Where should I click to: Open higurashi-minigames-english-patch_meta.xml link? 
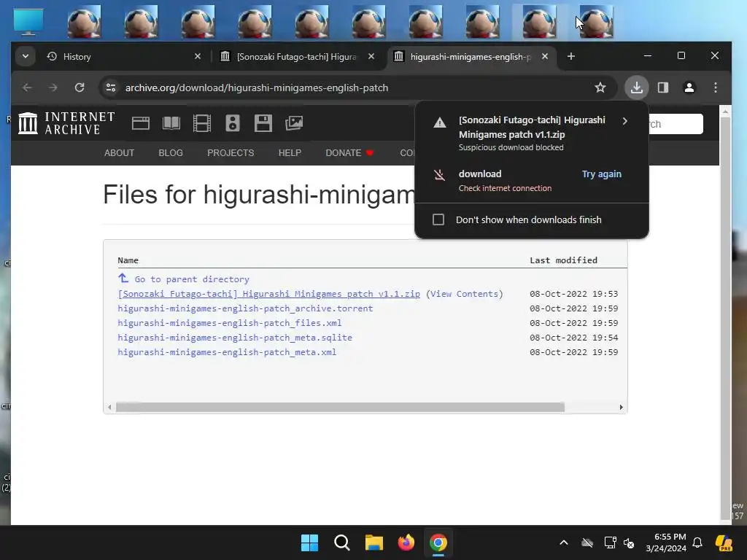pos(227,352)
